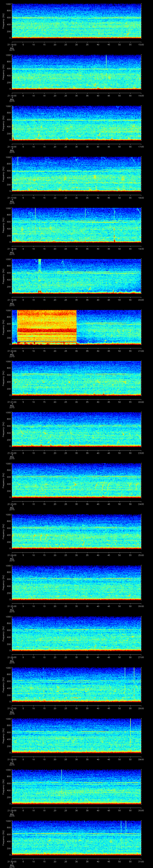The width and height of the screenshot is (153, 868).
Task: Click the '21:14:00' start time label
Action: click(x=12, y=44)
